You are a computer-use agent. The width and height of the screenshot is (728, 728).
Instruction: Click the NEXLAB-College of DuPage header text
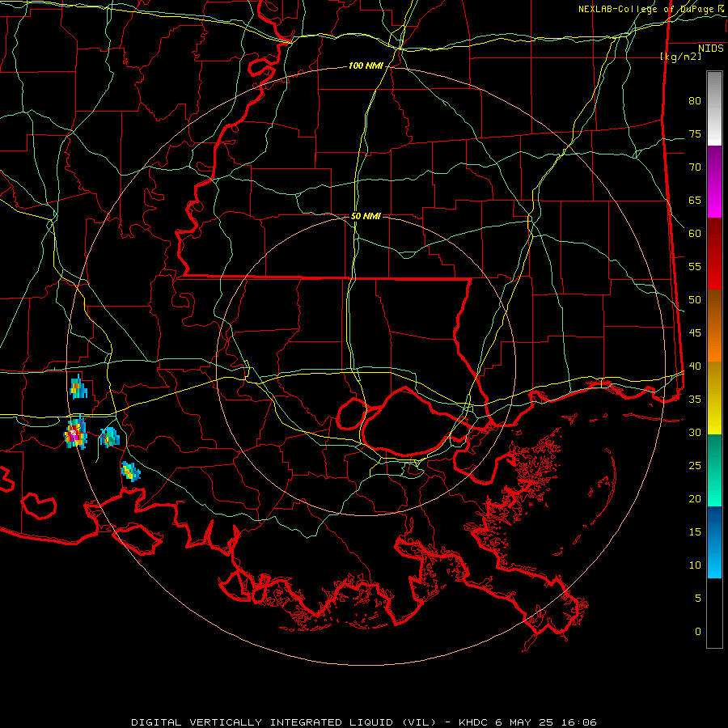pos(645,9)
